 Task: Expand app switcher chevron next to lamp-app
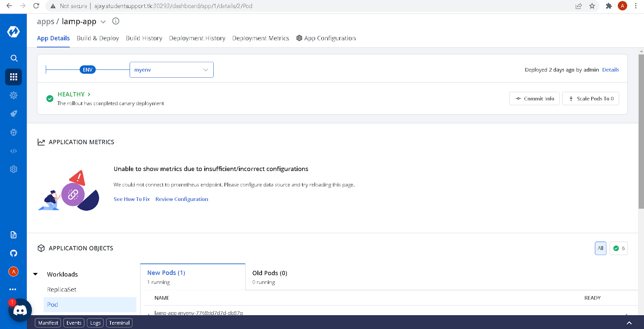point(103,22)
